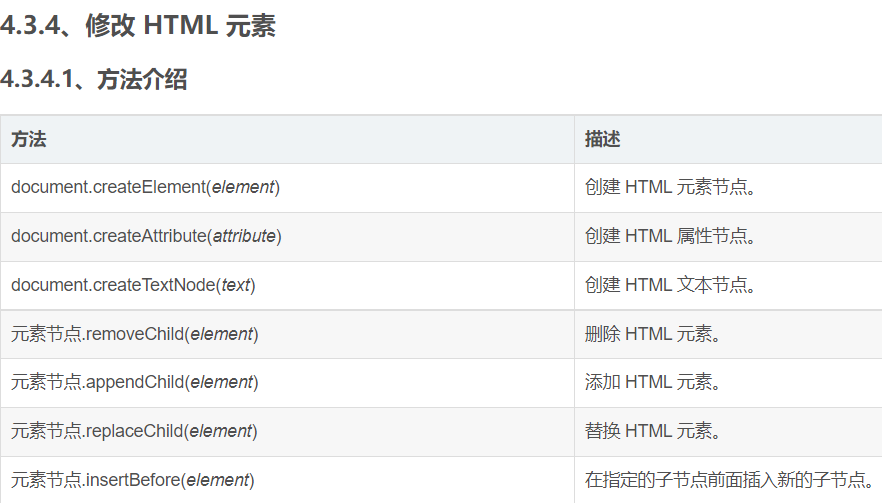Click the description "创建 HTML 文本节点。"
This screenshot has height=503, width=882.
(670, 285)
